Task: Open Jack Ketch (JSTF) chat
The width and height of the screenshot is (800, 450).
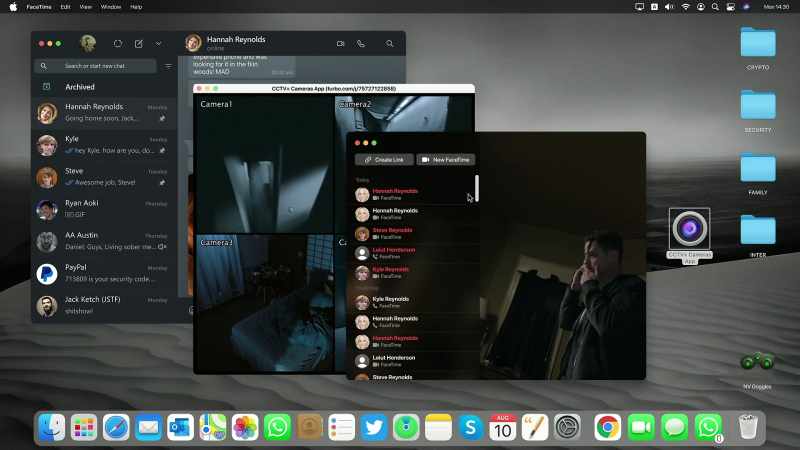Action: click(104, 306)
